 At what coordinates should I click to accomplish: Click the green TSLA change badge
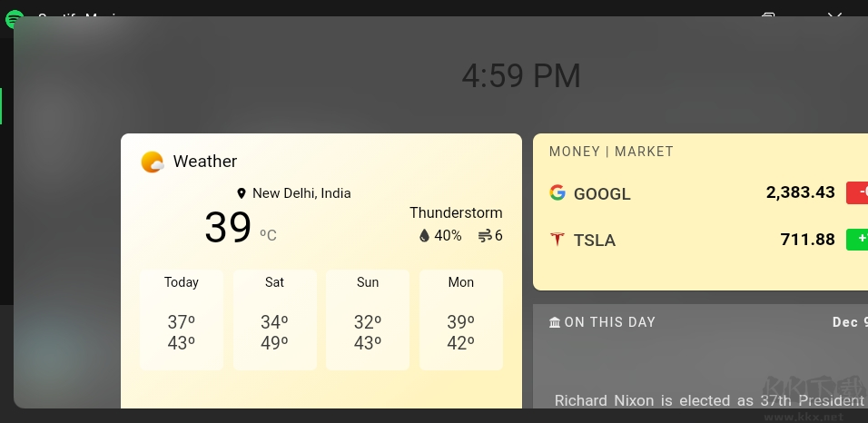coord(857,240)
